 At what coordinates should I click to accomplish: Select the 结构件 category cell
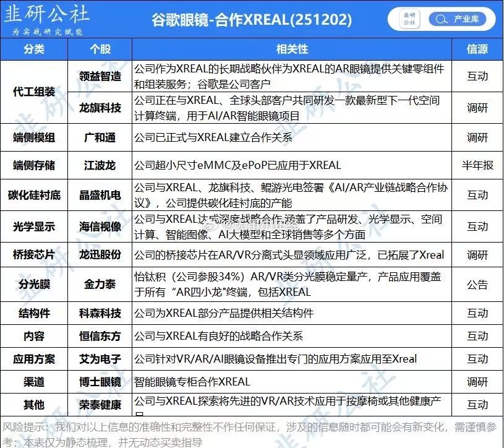pos(34,313)
